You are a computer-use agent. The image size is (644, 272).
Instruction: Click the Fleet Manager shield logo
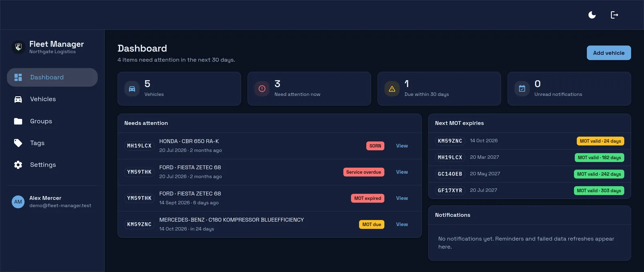[18, 47]
